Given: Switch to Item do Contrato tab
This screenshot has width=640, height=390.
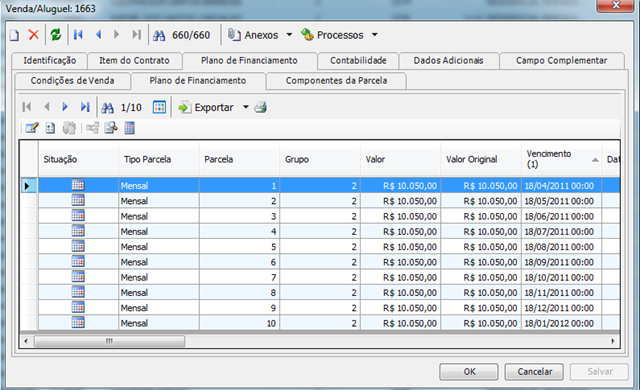Looking at the screenshot, I should pyautogui.click(x=134, y=60).
